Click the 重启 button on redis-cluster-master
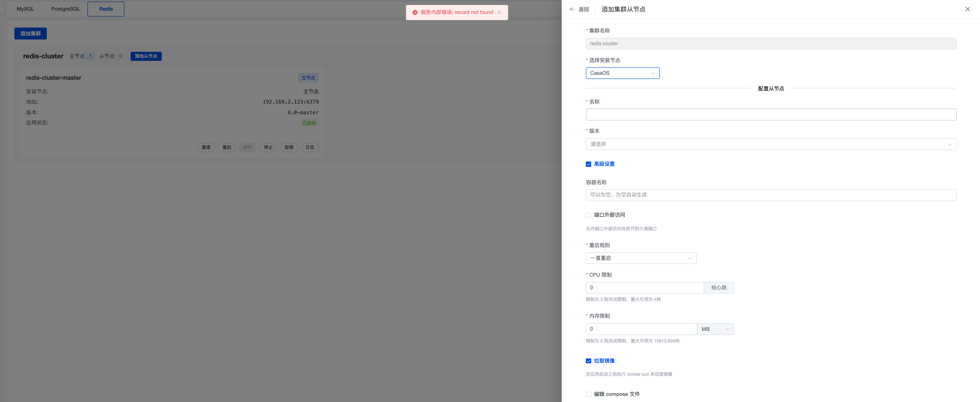The image size is (980, 402). 227,147
